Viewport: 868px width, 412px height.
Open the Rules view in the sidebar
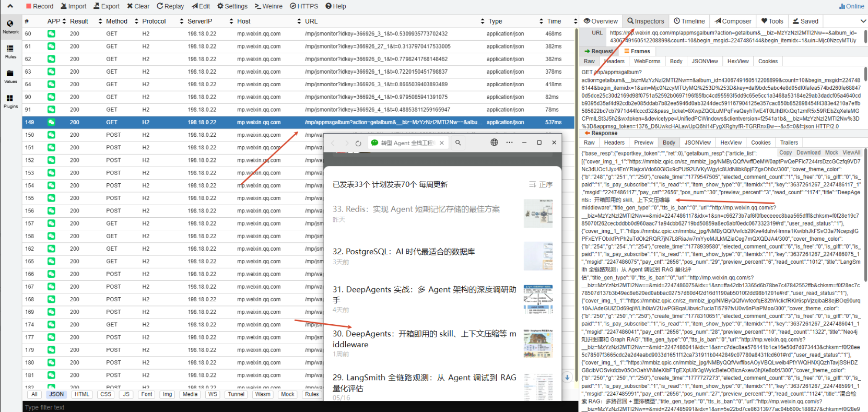point(10,52)
